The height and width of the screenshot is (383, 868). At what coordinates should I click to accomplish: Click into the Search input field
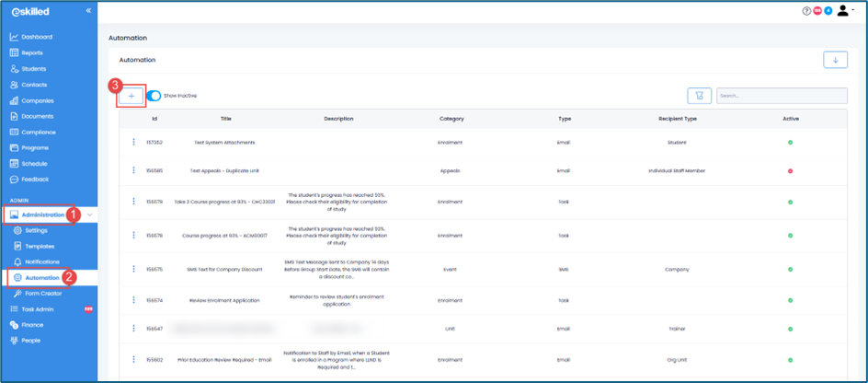point(782,96)
